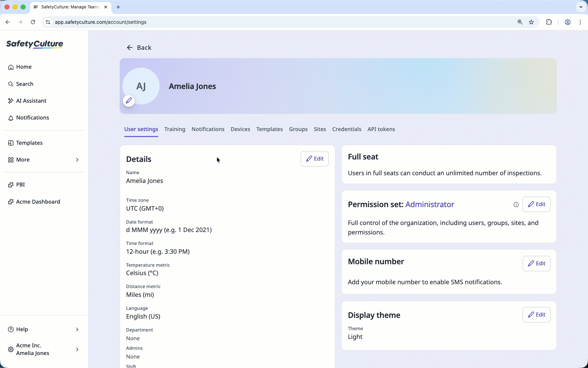The height and width of the screenshot is (368, 588).
Task: Open Notifications bell icon in sidebar
Action: tap(11, 118)
